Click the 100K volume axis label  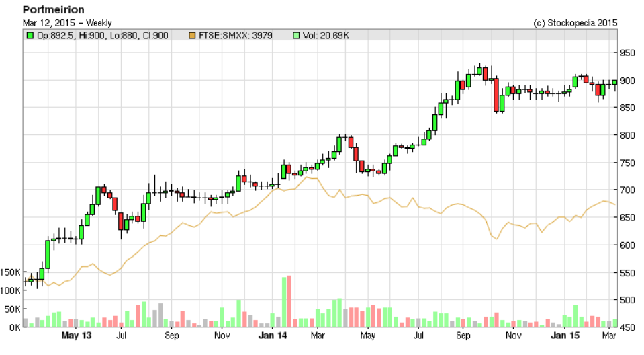pyautogui.click(x=10, y=291)
